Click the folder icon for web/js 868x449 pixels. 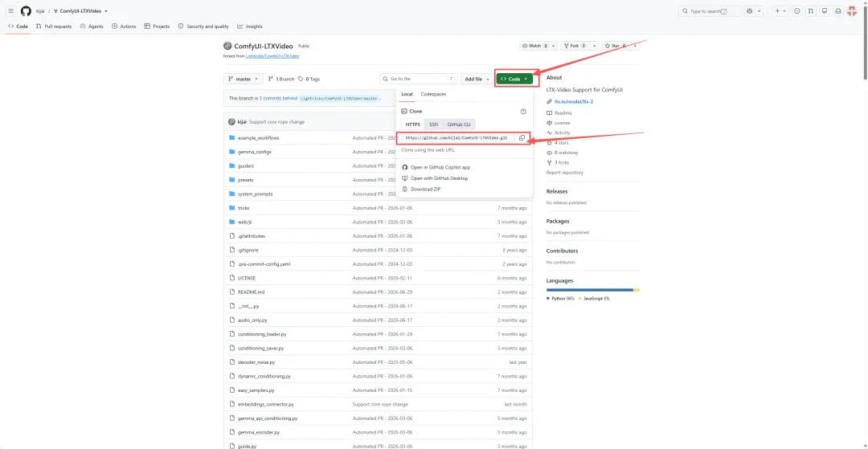pos(232,222)
